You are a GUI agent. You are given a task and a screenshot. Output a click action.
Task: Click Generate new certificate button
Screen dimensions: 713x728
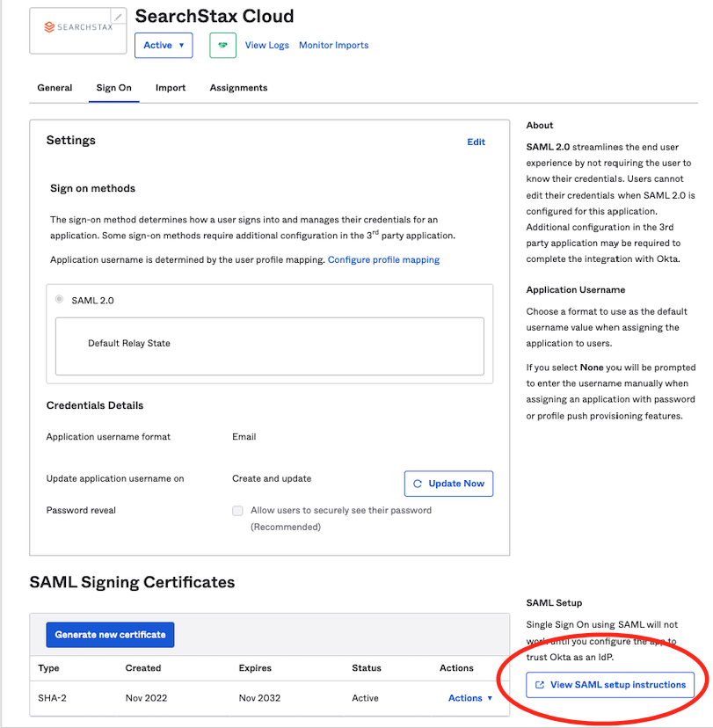[110, 635]
